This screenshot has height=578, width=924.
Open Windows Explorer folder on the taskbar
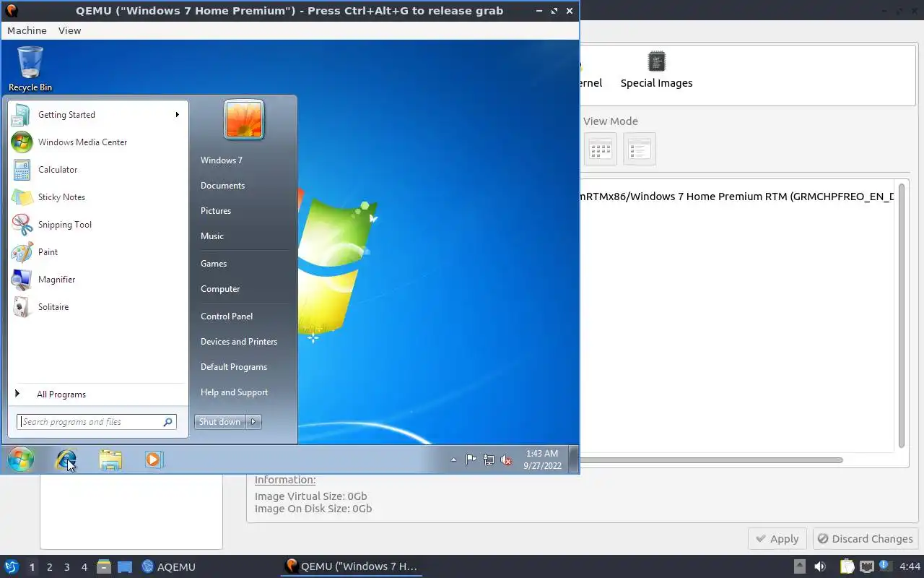pos(110,460)
